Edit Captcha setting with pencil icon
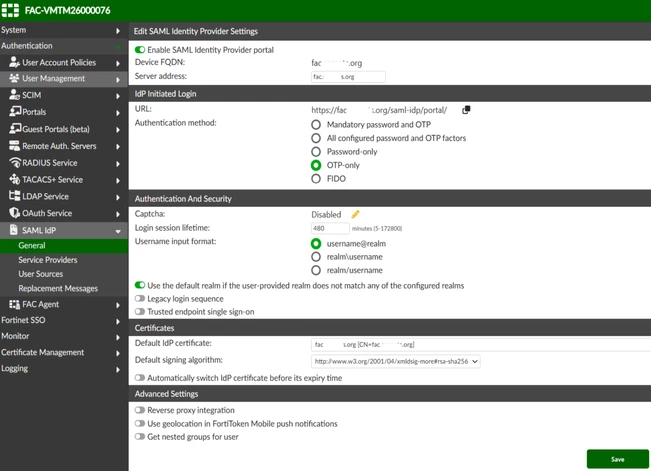The height and width of the screenshot is (471, 651). (355, 214)
